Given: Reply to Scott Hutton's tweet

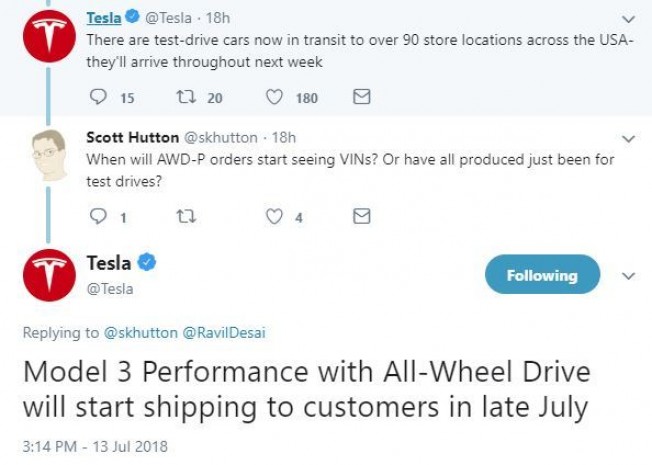Looking at the screenshot, I should 98,216.
